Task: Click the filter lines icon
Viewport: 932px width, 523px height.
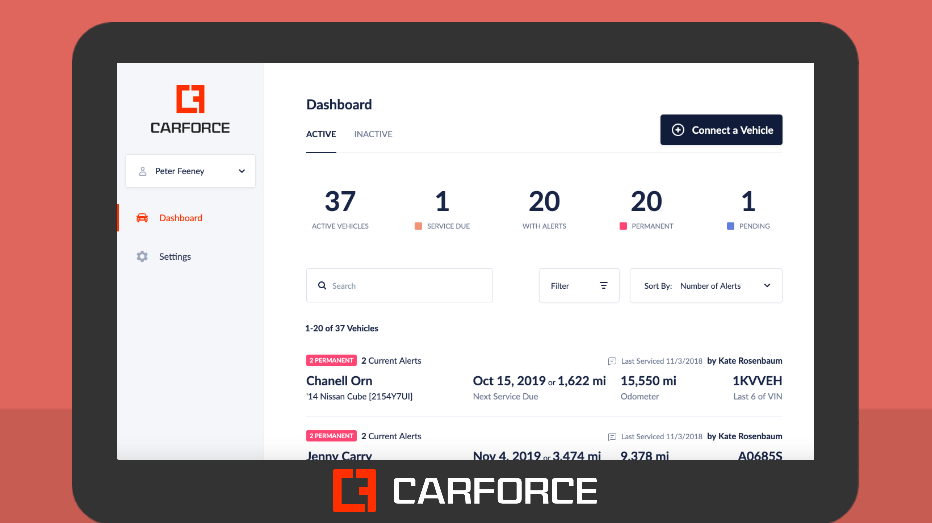Action: pos(603,286)
